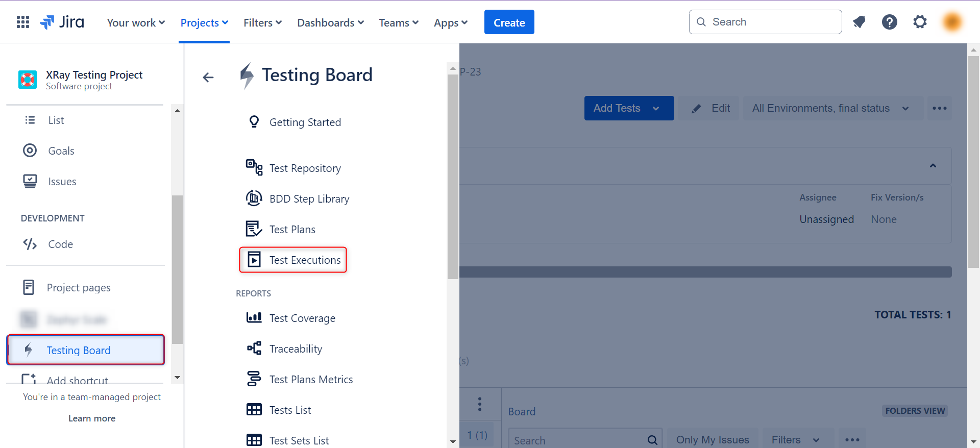Select Testing Board in project sidebar
The width and height of the screenshot is (980, 448).
pyautogui.click(x=79, y=351)
